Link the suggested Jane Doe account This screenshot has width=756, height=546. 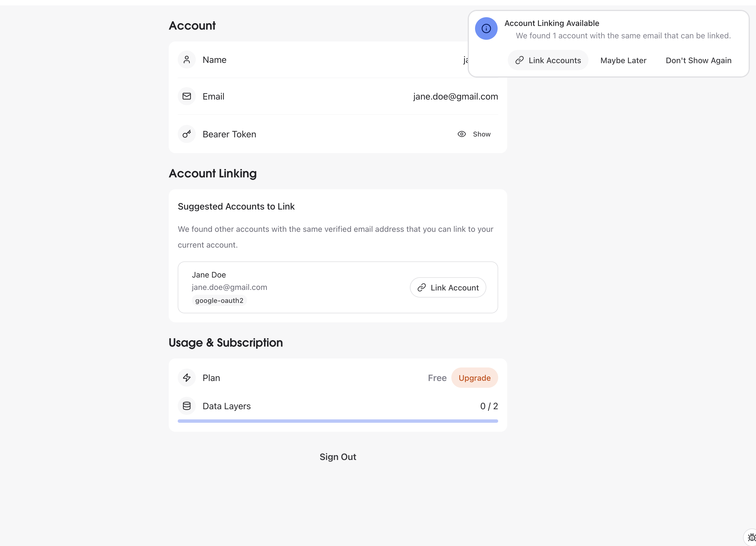pyautogui.click(x=448, y=287)
